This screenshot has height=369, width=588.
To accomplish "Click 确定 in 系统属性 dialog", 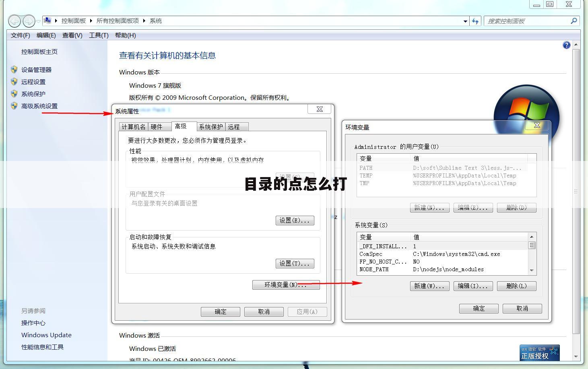I will (x=221, y=312).
